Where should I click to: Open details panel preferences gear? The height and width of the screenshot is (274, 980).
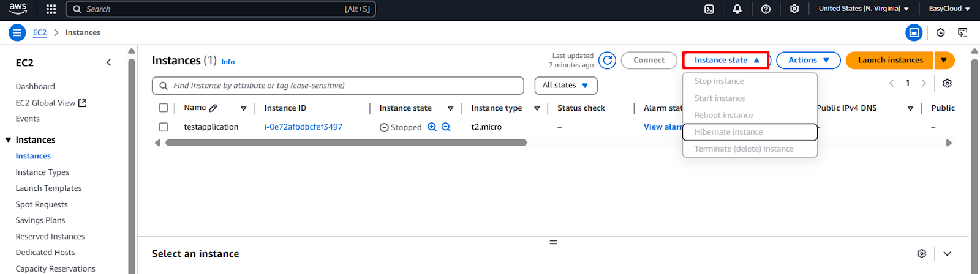point(922,253)
